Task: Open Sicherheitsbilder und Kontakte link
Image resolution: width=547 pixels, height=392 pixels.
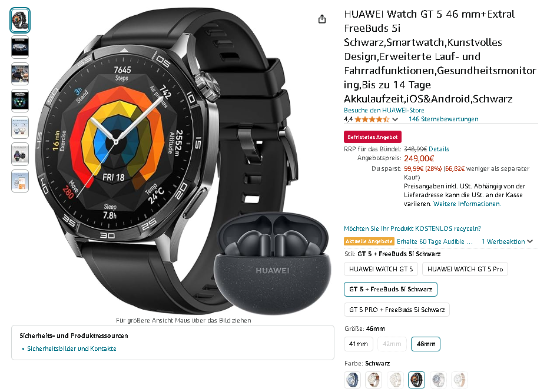Action: point(71,348)
